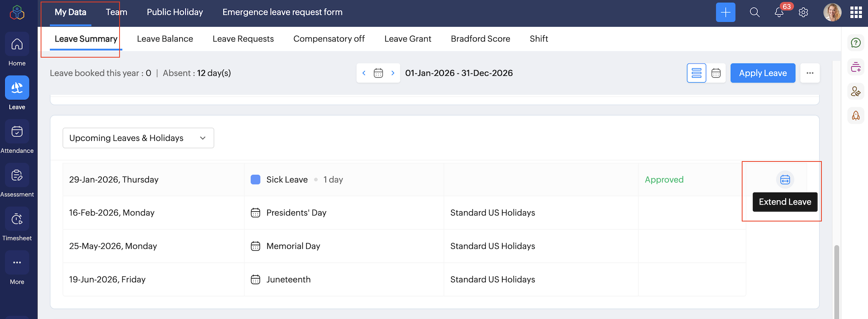
Task: Open the date range calendar picker
Action: 378,73
